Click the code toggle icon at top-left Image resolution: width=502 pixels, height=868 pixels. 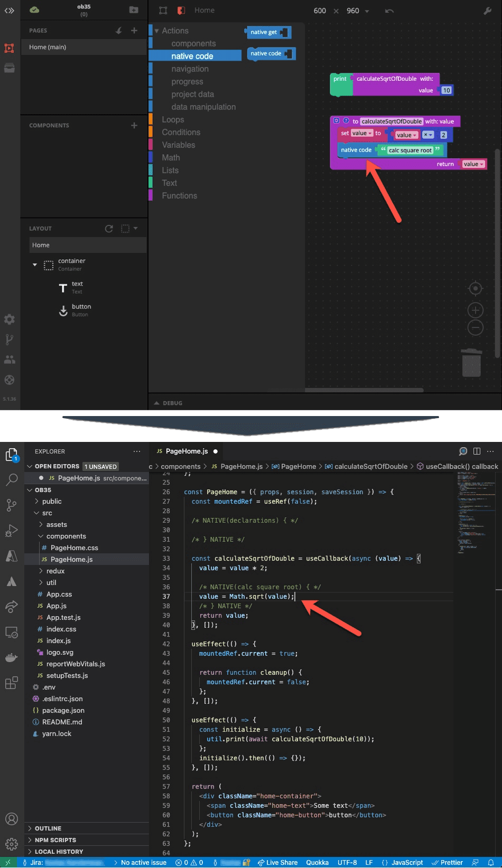(x=10, y=10)
